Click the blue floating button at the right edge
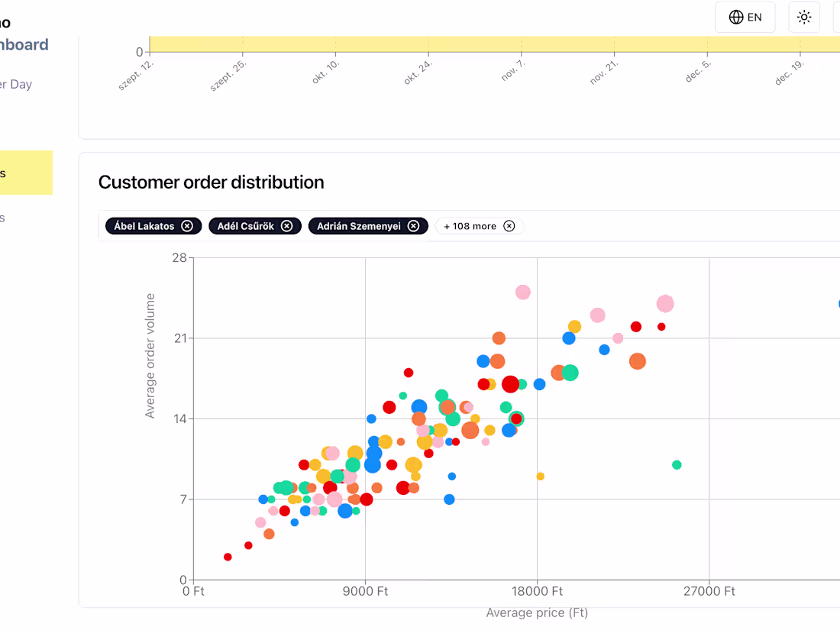This screenshot has height=630, width=840. (837, 304)
